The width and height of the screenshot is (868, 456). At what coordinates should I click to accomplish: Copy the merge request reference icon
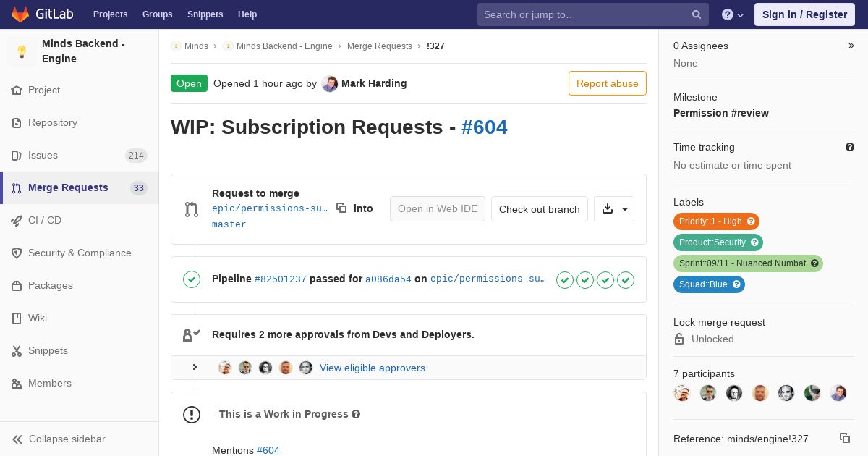point(845,438)
